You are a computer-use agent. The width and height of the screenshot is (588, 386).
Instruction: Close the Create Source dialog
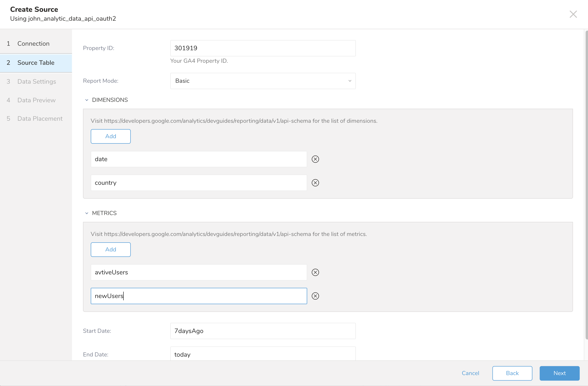pyautogui.click(x=573, y=14)
